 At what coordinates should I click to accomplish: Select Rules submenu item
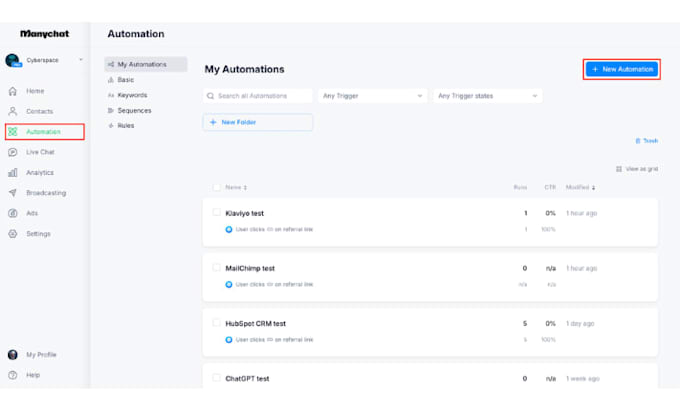pos(126,125)
